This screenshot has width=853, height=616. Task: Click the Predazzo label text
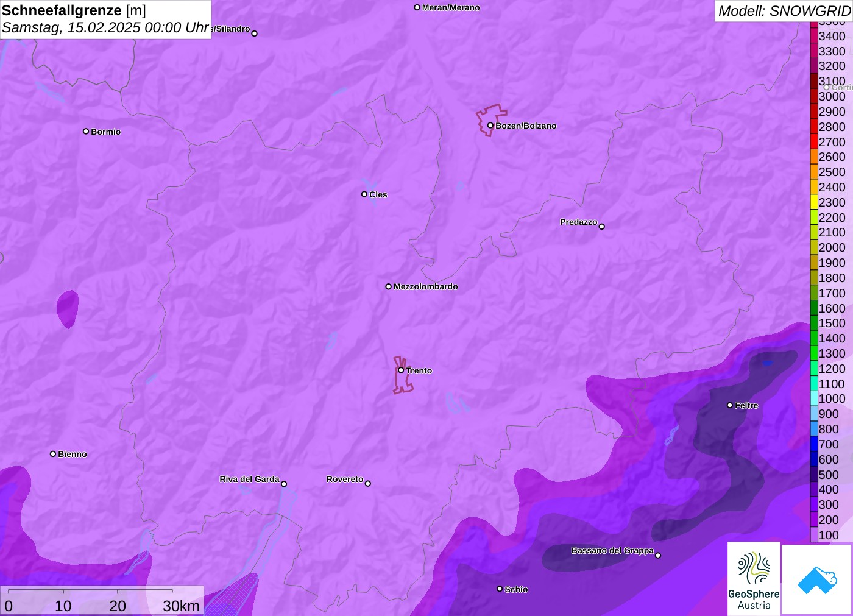coord(578,222)
